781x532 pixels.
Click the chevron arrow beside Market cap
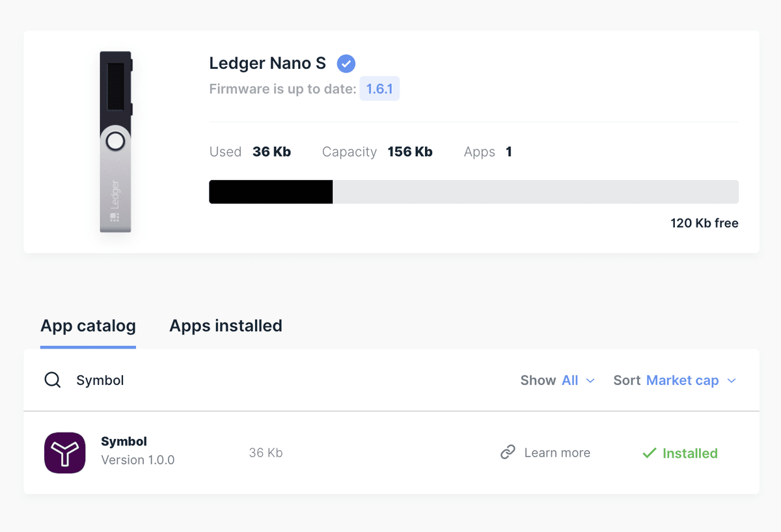click(731, 381)
